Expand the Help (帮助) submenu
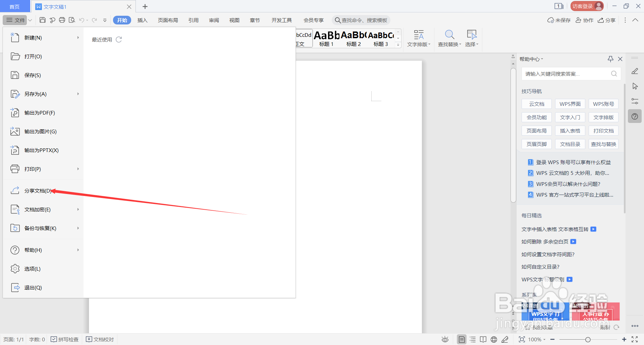The image size is (644, 345). pos(78,250)
